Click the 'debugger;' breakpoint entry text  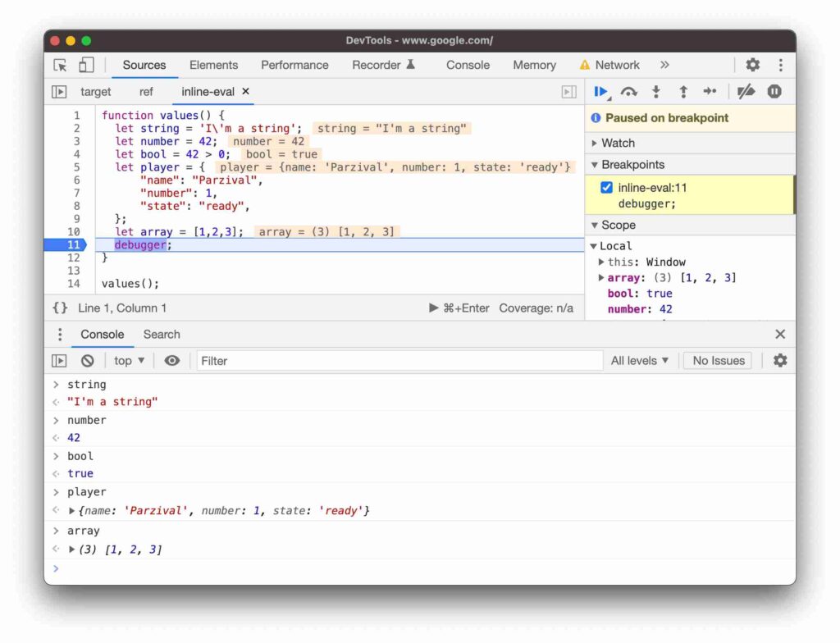click(646, 203)
